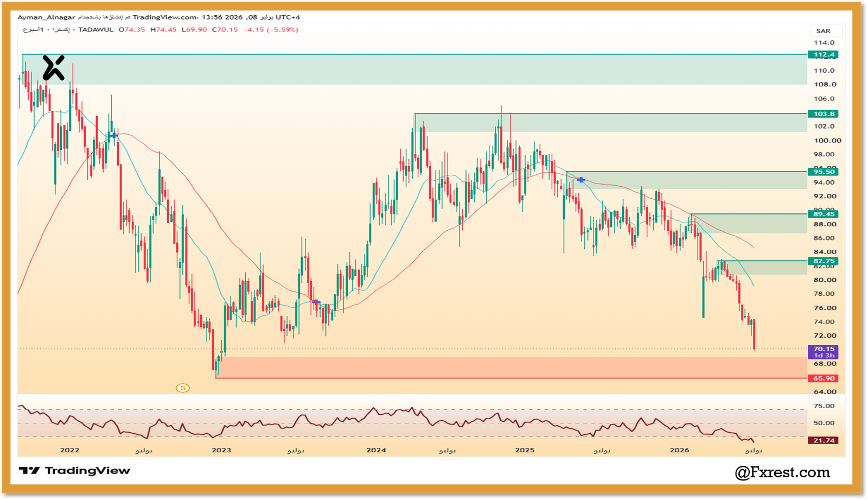
Task: Select the 103.8 resistance price label
Action: [x=824, y=114]
